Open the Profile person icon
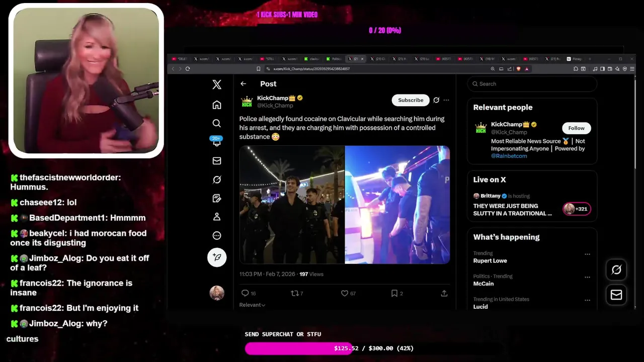 tap(217, 217)
